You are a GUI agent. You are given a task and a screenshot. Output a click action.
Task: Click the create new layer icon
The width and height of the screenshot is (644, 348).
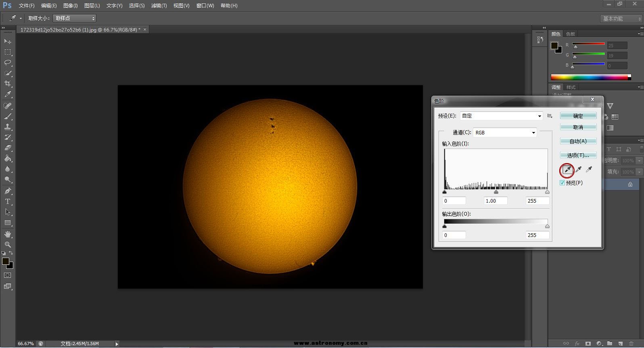click(x=621, y=344)
